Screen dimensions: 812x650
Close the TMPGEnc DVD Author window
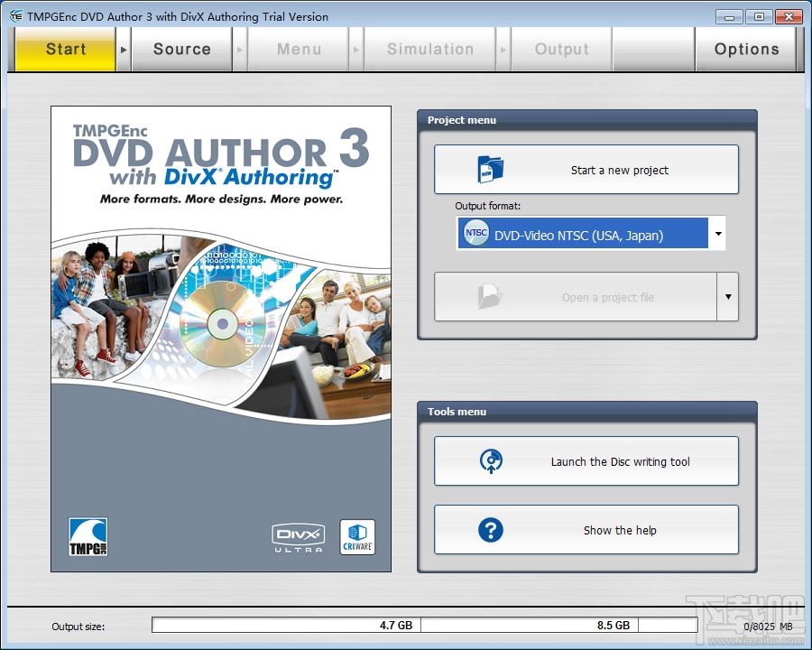789,17
